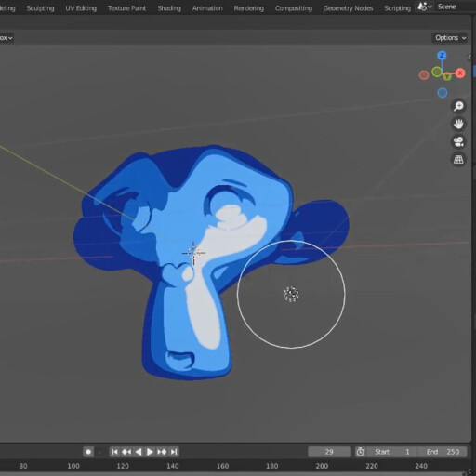
Task: Click the current frame field showing 29
Action: pos(329,452)
